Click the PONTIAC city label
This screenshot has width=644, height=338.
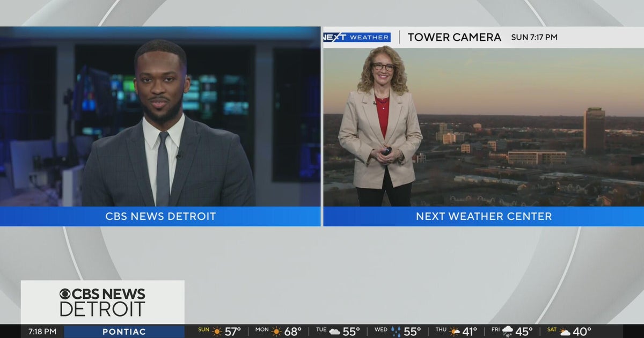point(124,332)
